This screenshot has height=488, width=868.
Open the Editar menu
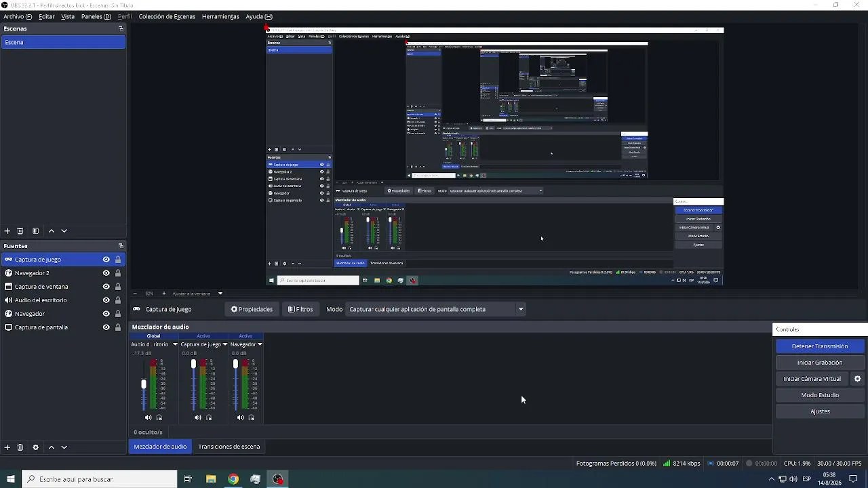[x=47, y=16]
